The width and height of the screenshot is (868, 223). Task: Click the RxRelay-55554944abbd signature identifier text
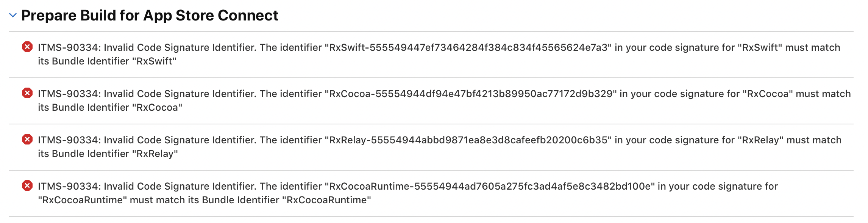tap(468, 140)
